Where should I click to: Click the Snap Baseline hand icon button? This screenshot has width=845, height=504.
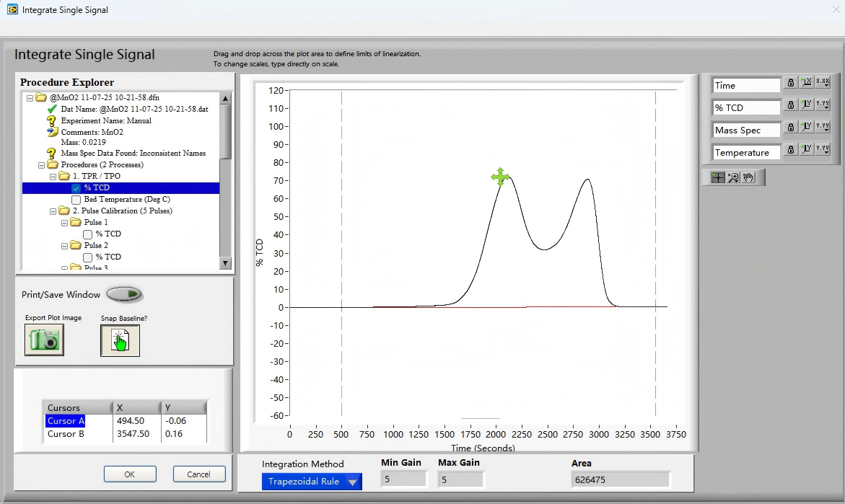tap(121, 340)
